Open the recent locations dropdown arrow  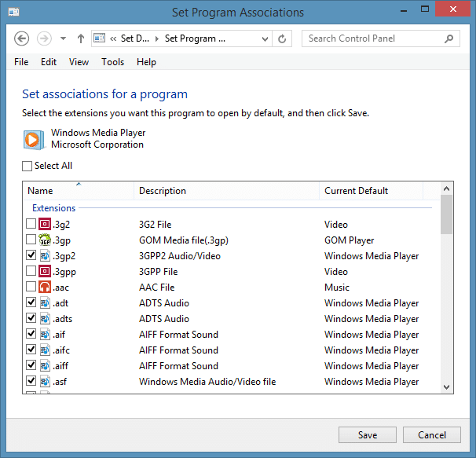tap(63, 38)
